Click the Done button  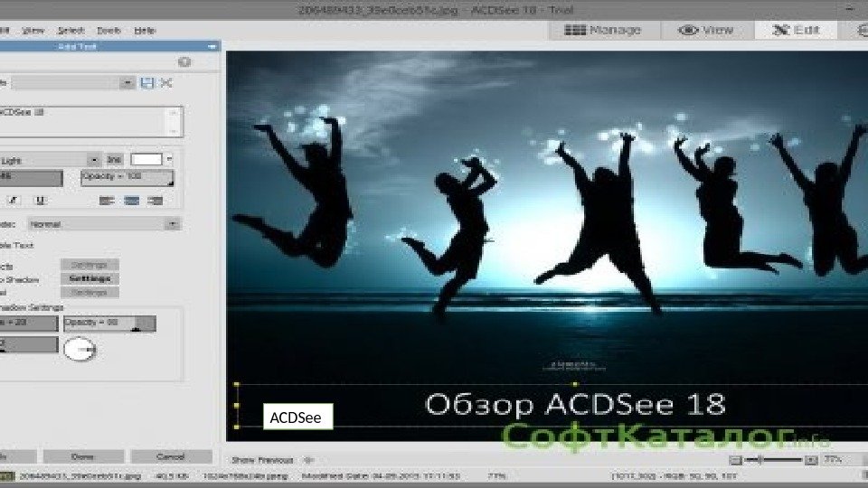[83, 456]
